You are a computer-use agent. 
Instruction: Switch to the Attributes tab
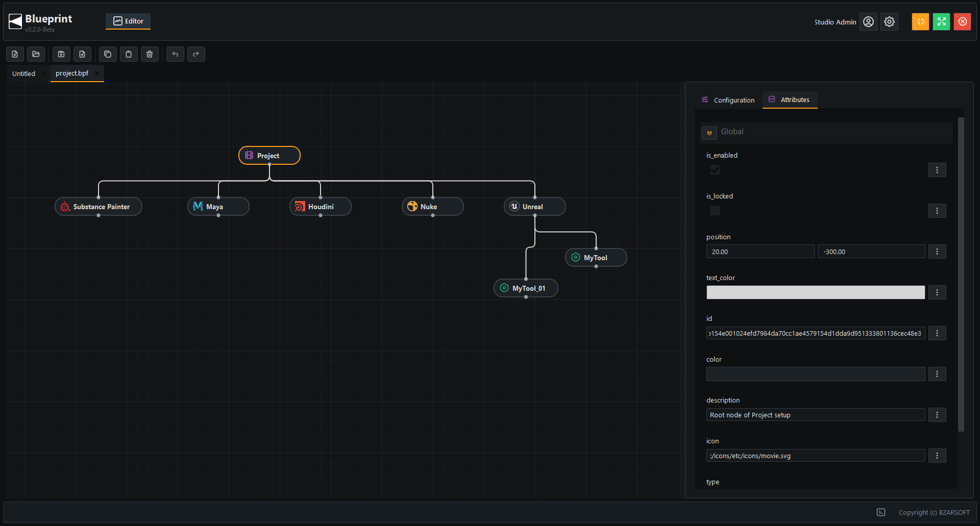pyautogui.click(x=790, y=100)
